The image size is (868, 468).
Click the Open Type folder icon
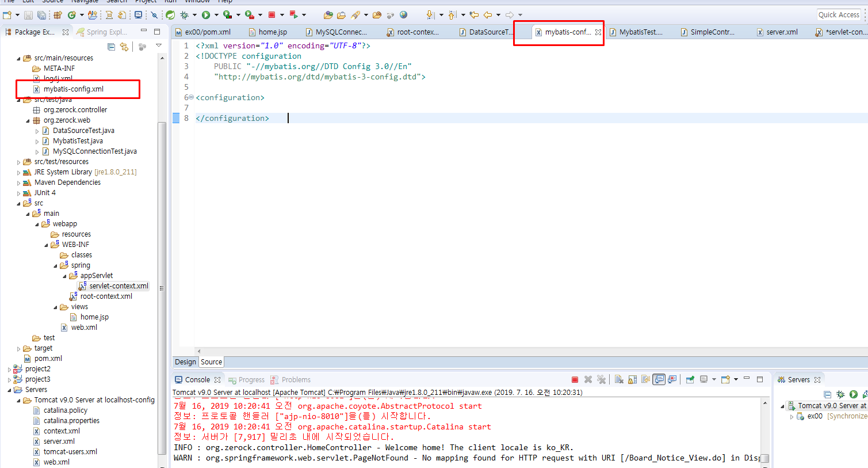tap(328, 15)
